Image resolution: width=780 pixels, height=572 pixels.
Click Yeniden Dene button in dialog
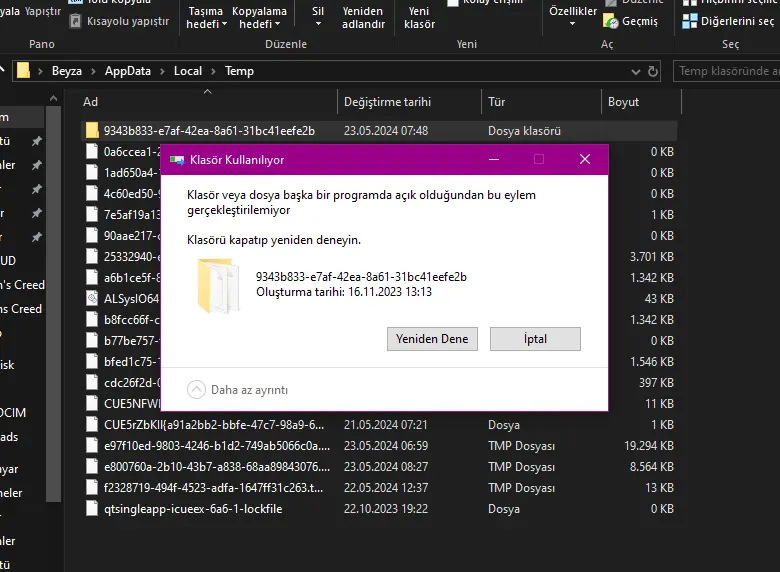pyautogui.click(x=432, y=339)
